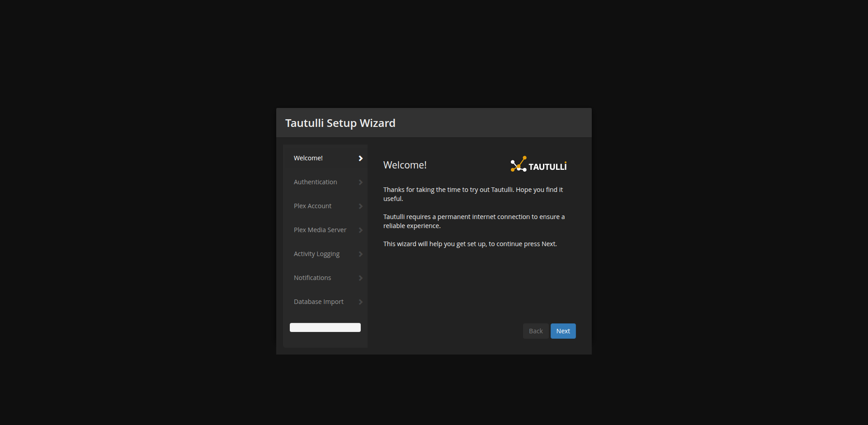Open the Authentication step

[x=325, y=182]
